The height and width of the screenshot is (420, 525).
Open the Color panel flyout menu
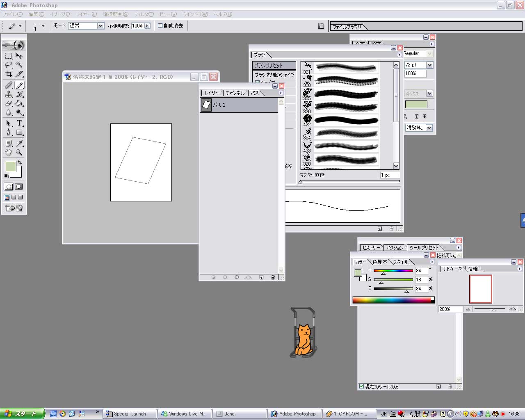point(432,262)
